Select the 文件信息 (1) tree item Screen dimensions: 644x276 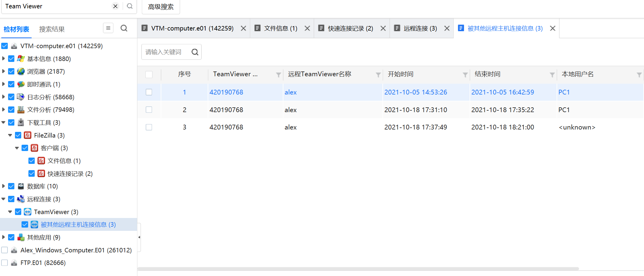64,161
